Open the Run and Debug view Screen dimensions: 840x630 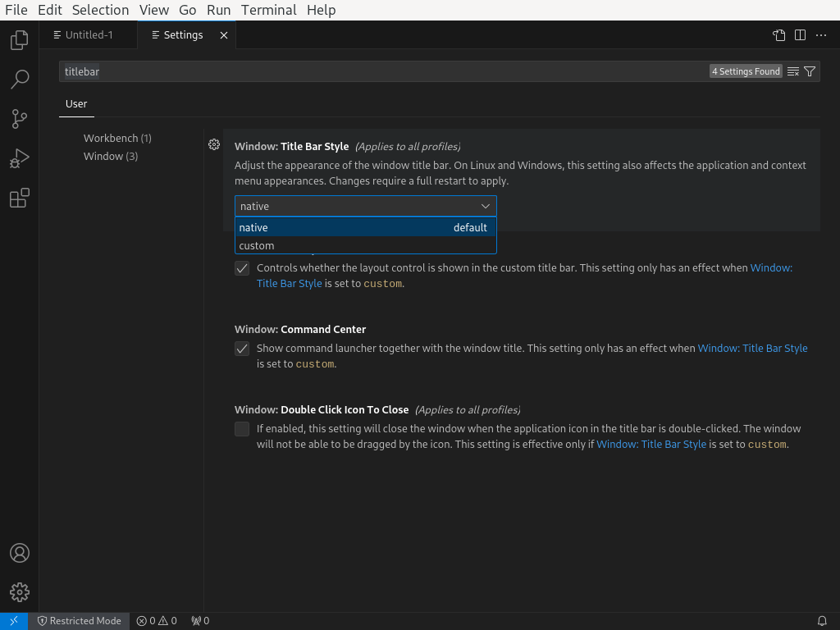(20, 158)
